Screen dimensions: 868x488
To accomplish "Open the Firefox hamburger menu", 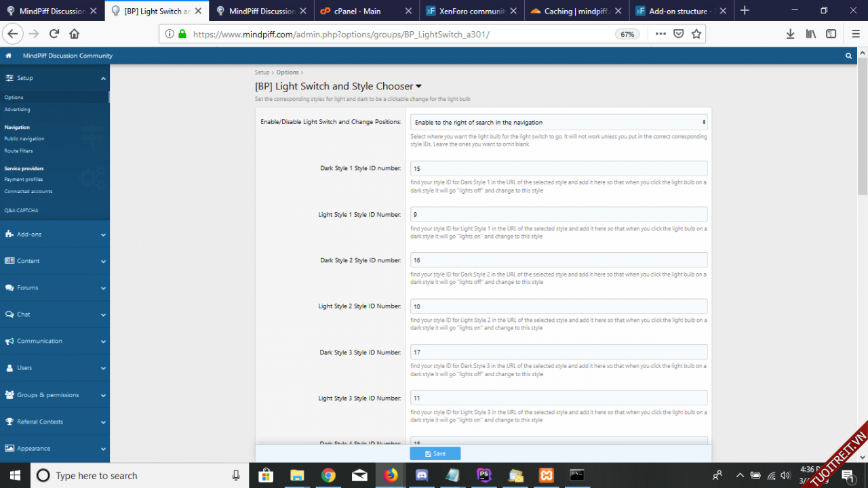I will (856, 34).
